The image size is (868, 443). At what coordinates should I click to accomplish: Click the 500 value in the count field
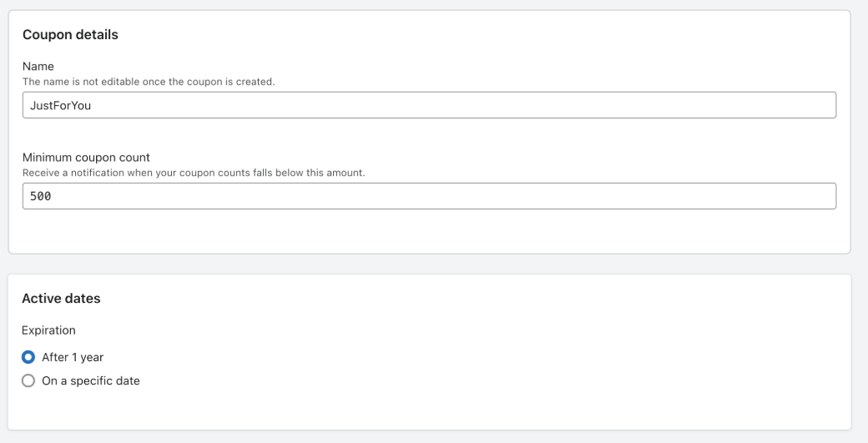tap(41, 196)
